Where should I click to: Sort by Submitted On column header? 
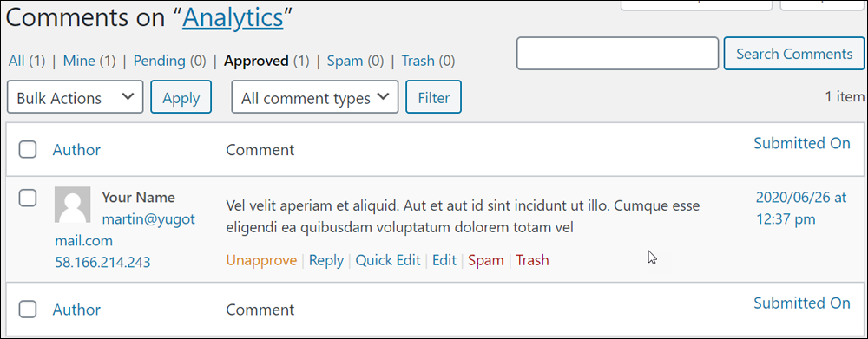coord(801,143)
